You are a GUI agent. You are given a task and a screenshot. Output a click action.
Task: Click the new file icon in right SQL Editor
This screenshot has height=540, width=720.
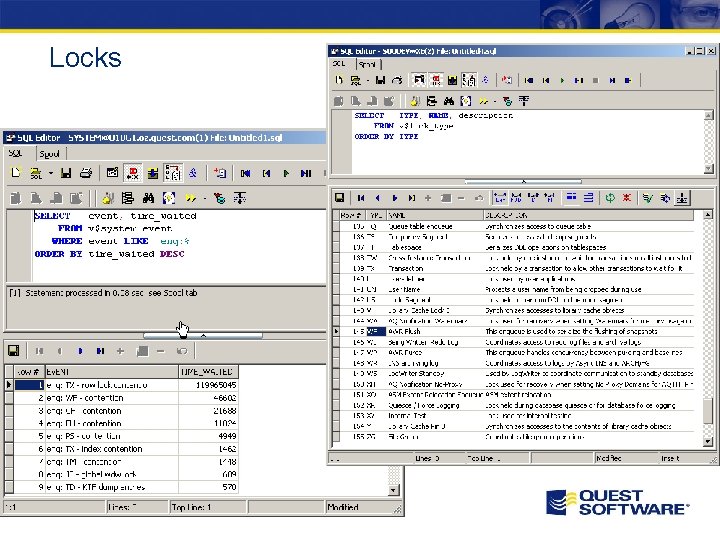point(339,80)
